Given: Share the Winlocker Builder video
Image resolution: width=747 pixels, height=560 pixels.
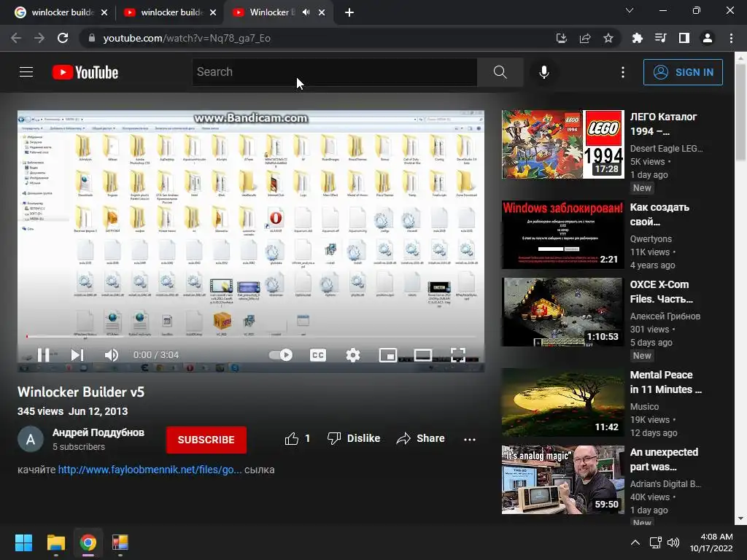Looking at the screenshot, I should (420, 438).
